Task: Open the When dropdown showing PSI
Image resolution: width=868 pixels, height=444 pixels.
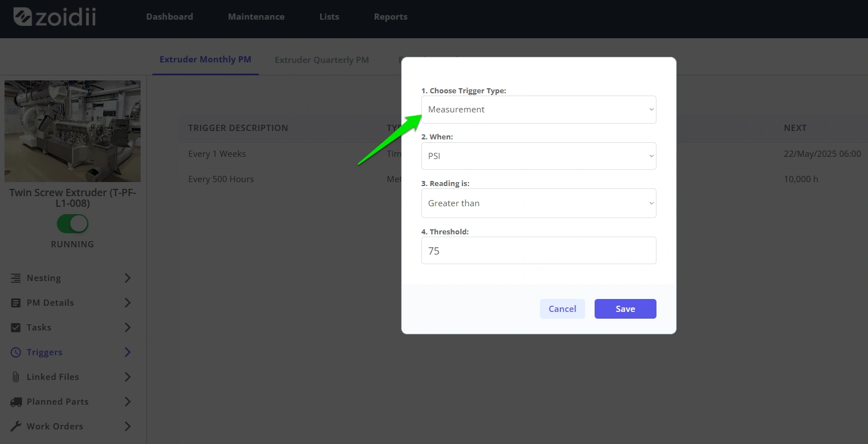Action: coord(538,156)
